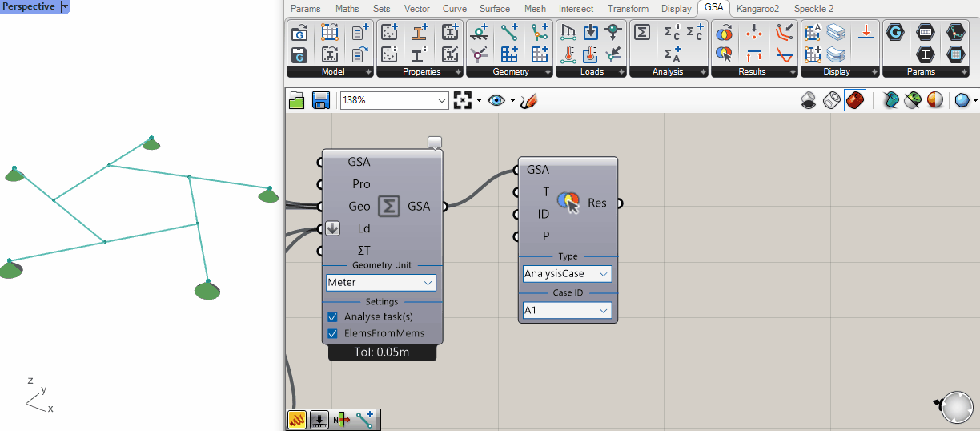Switch to the Kangaroo2 tab
Image resolution: width=980 pixels, height=431 pixels.
tap(757, 9)
